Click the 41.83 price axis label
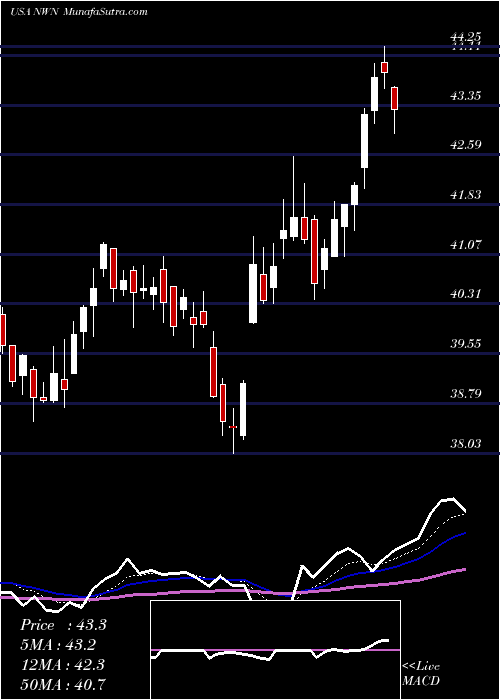Viewport: 500px width, 700px height. [464, 195]
